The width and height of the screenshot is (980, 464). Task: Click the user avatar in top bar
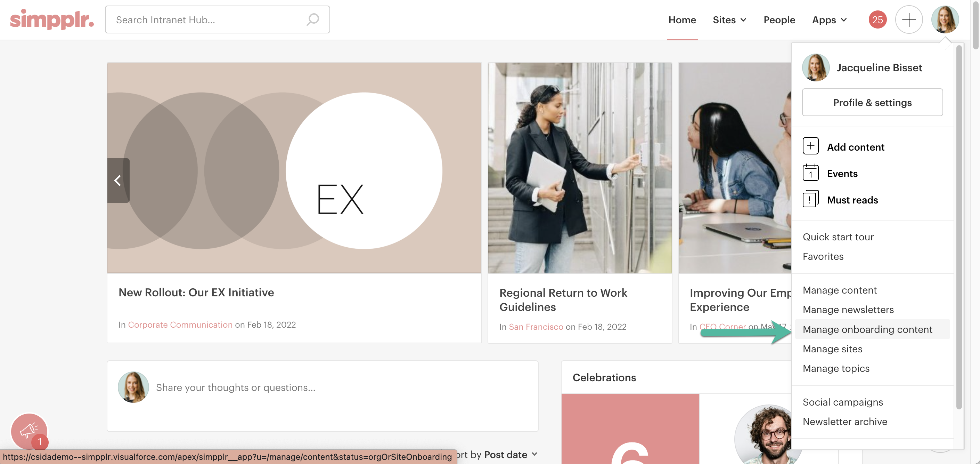click(945, 19)
